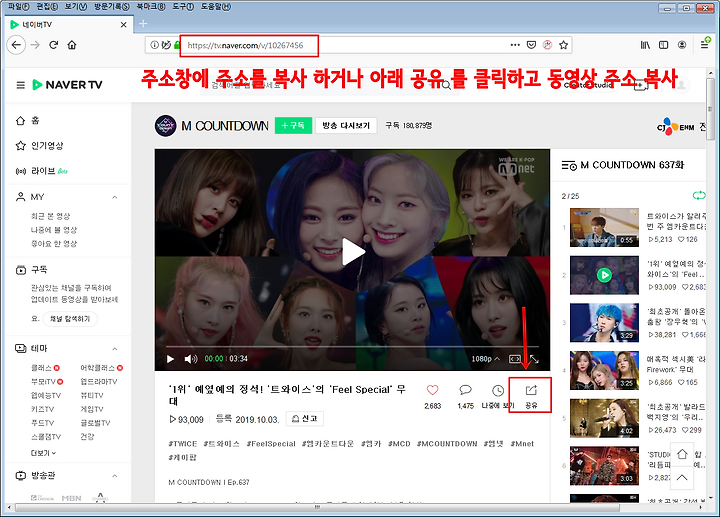
Task: Open page actions three-dot menu
Action: point(515,45)
